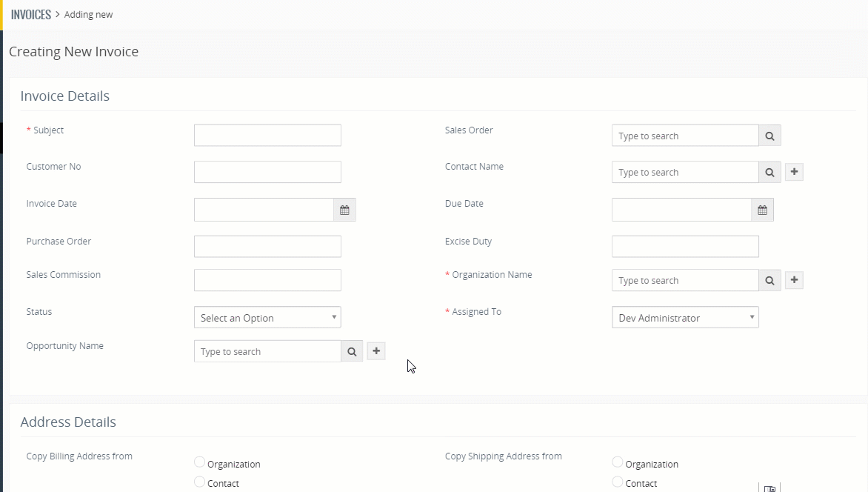The height and width of the screenshot is (492, 868).
Task: Select Organization for copying shipping address
Action: [x=618, y=462]
